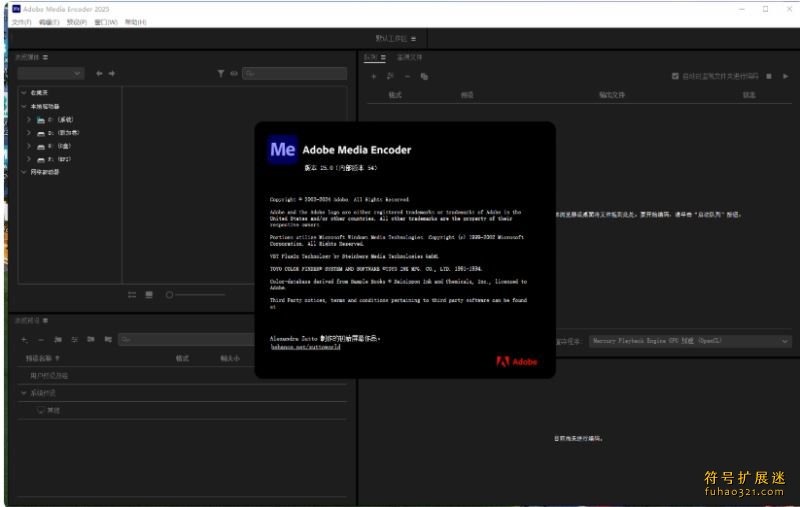Duplicate queue item icon
Image resolution: width=800 pixels, height=507 pixels.
tap(424, 77)
